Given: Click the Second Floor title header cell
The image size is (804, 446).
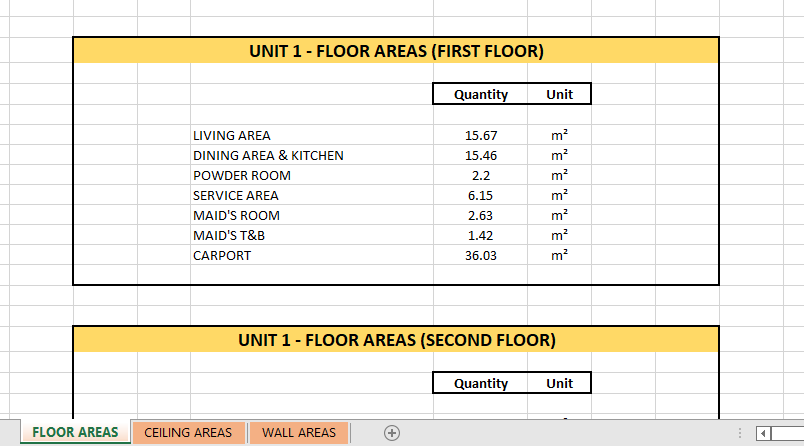Looking at the screenshot, I should [396, 340].
